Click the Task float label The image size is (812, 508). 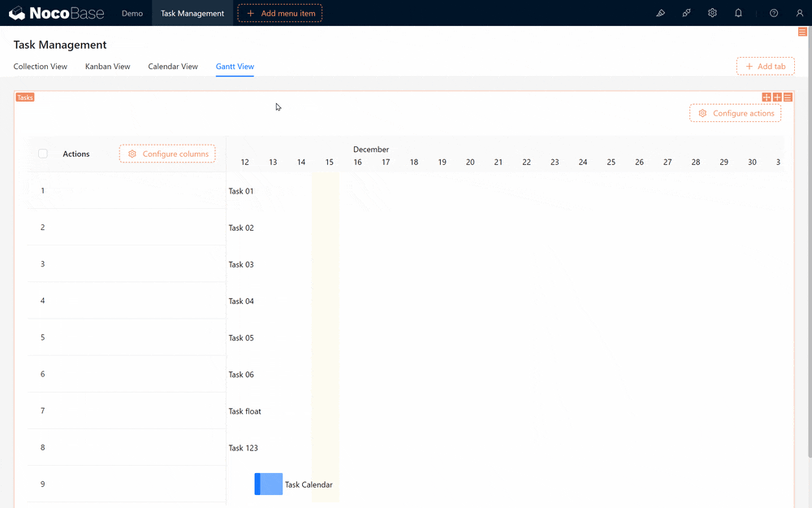coord(244,411)
